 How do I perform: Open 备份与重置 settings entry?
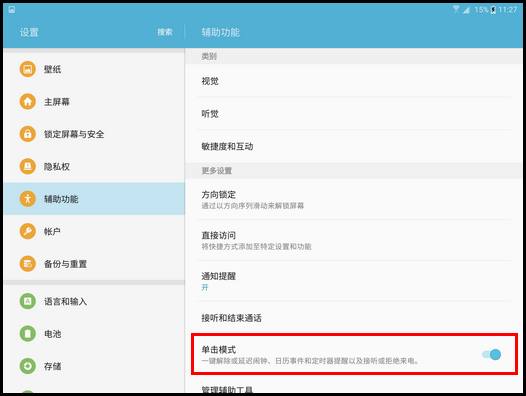pos(94,264)
